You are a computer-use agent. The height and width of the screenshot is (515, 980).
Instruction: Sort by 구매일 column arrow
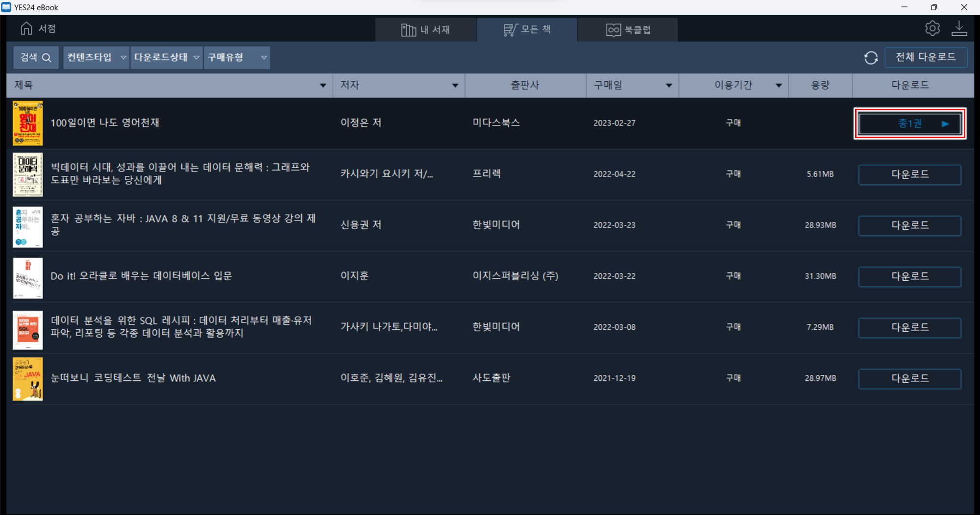pyautogui.click(x=669, y=85)
